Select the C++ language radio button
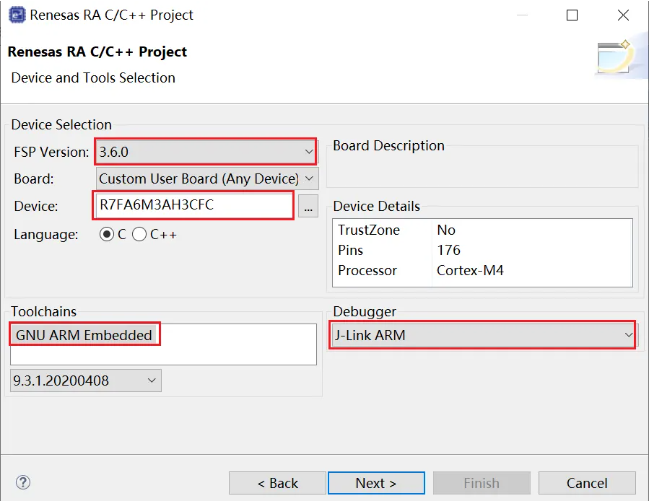The image size is (649, 501). pyautogui.click(x=139, y=234)
